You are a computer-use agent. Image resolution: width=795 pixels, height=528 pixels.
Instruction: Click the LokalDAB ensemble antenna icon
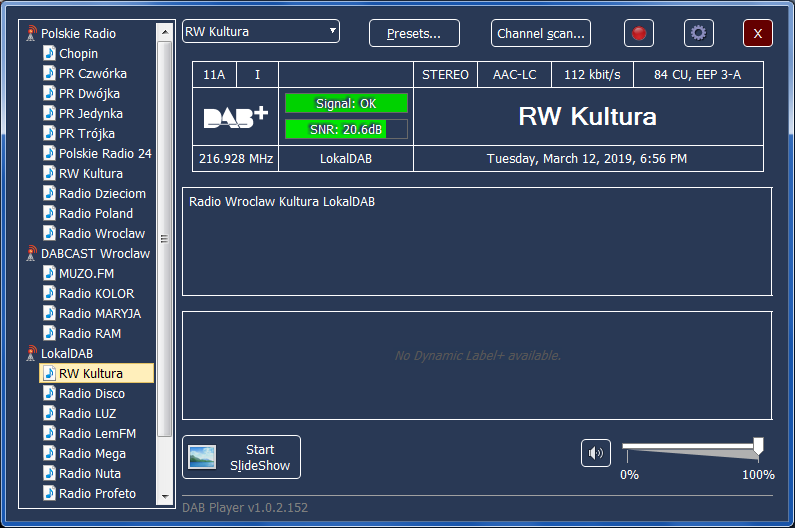32,354
